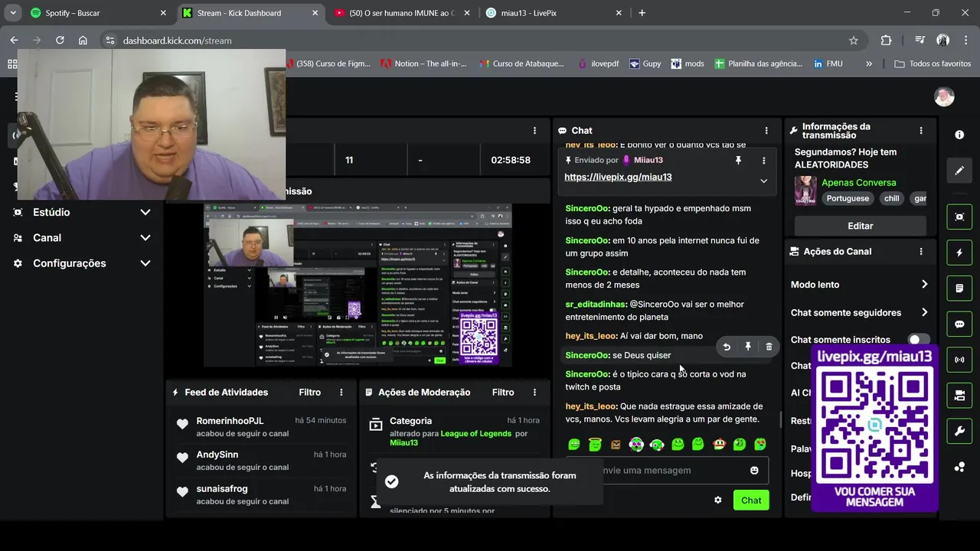Send message with green Chat button
Image resolution: width=980 pixels, height=551 pixels.
(751, 500)
